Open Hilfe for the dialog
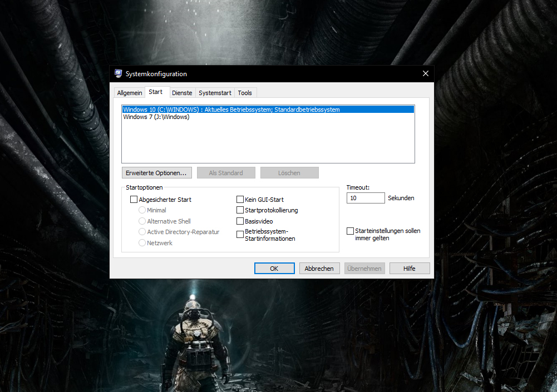This screenshot has height=392, width=557. (x=410, y=269)
